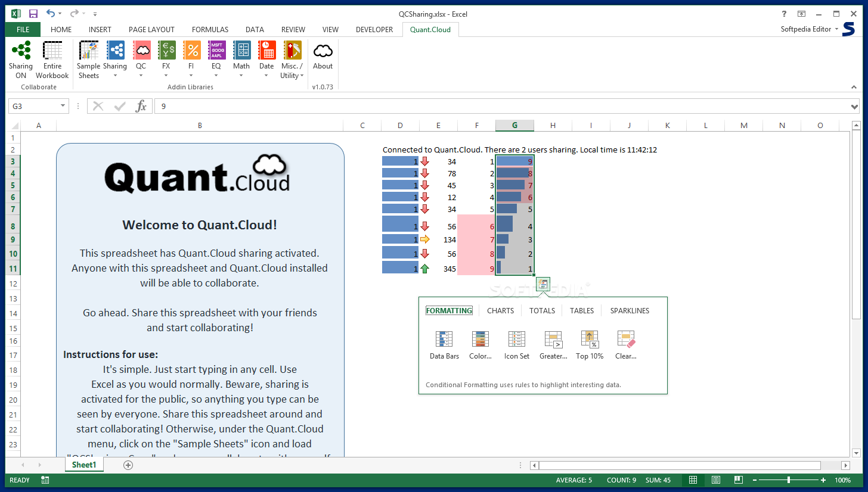Open the FX library icon

pos(166,51)
